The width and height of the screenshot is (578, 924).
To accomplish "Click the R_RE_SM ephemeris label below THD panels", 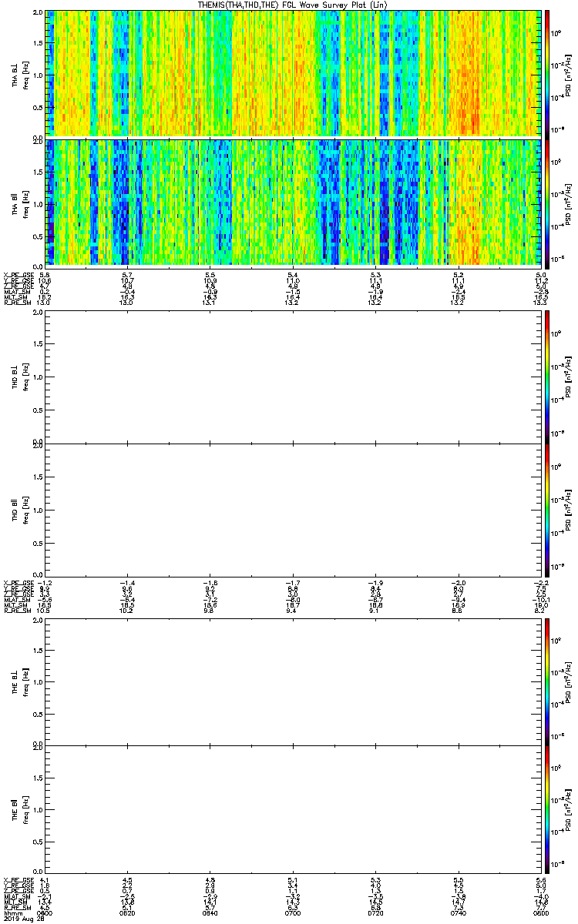I will point(16,610).
